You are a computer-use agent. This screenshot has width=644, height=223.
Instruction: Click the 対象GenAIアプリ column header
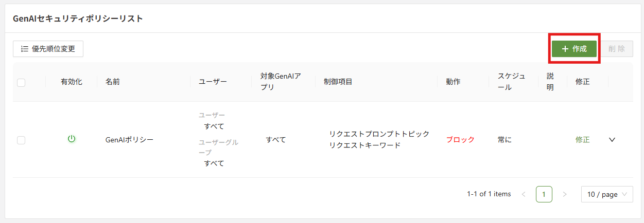point(281,82)
